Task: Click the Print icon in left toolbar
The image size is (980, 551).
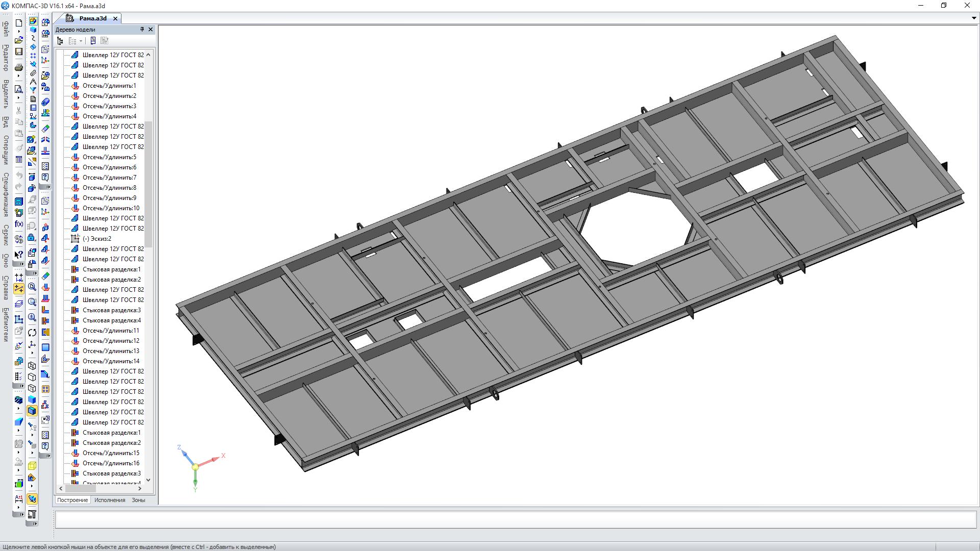Action: pos(19,67)
